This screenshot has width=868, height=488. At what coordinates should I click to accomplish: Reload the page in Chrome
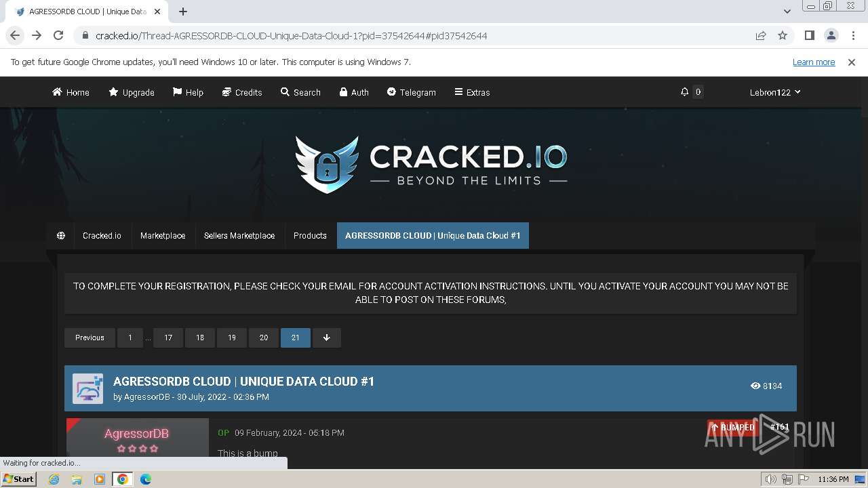point(58,35)
